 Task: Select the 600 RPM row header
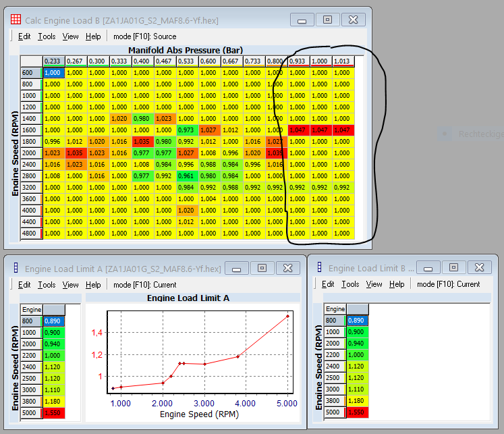[28, 73]
